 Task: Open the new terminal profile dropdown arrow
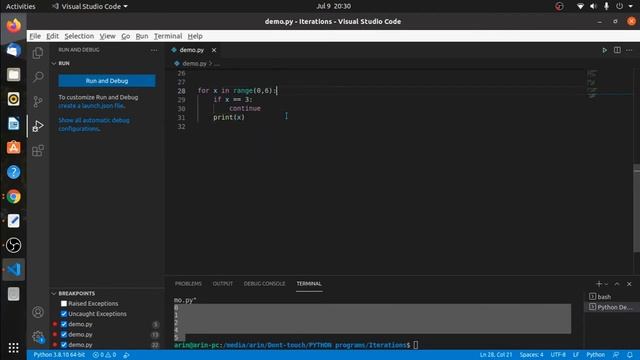(x=607, y=284)
